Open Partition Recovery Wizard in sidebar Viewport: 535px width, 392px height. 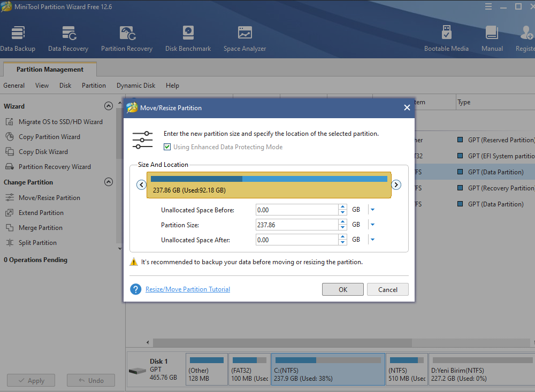click(x=48, y=167)
